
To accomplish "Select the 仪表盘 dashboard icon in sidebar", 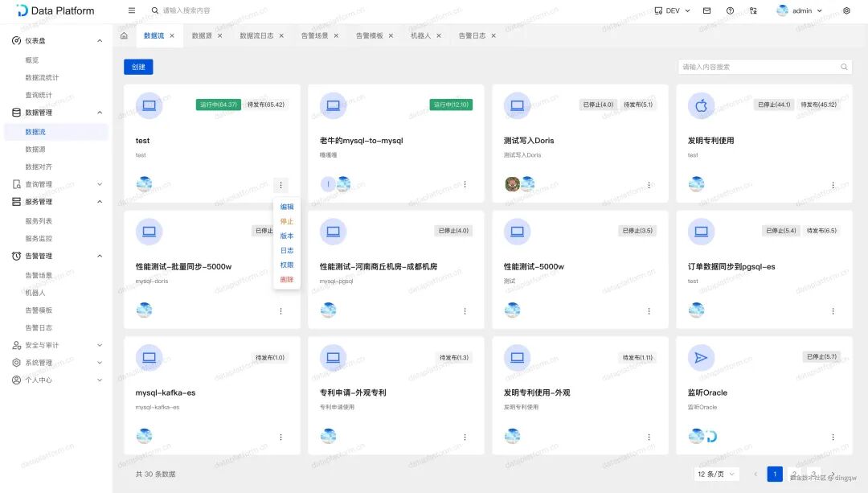I will click(18, 40).
